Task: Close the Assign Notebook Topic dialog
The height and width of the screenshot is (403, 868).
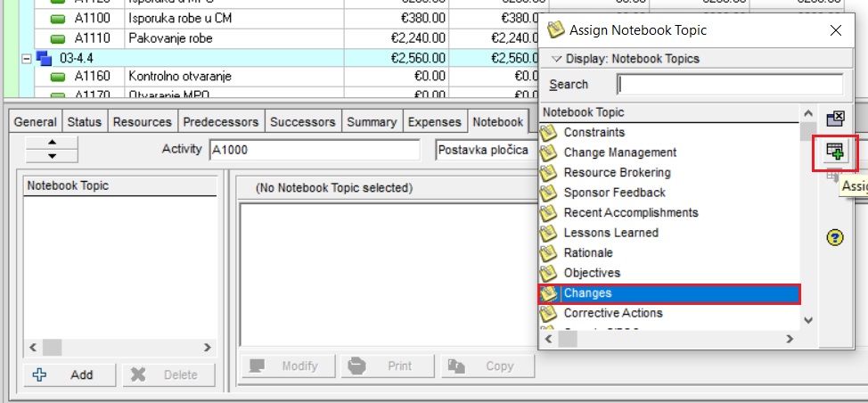Action: [835, 30]
